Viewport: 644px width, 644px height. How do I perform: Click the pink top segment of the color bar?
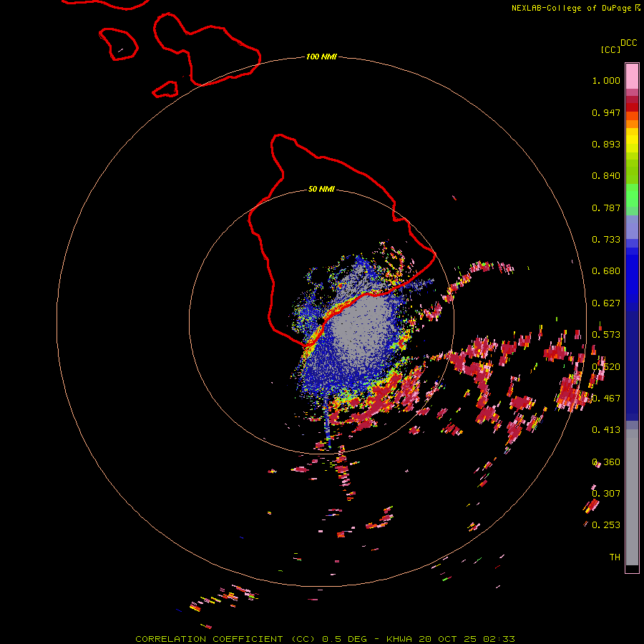pyautogui.click(x=632, y=77)
